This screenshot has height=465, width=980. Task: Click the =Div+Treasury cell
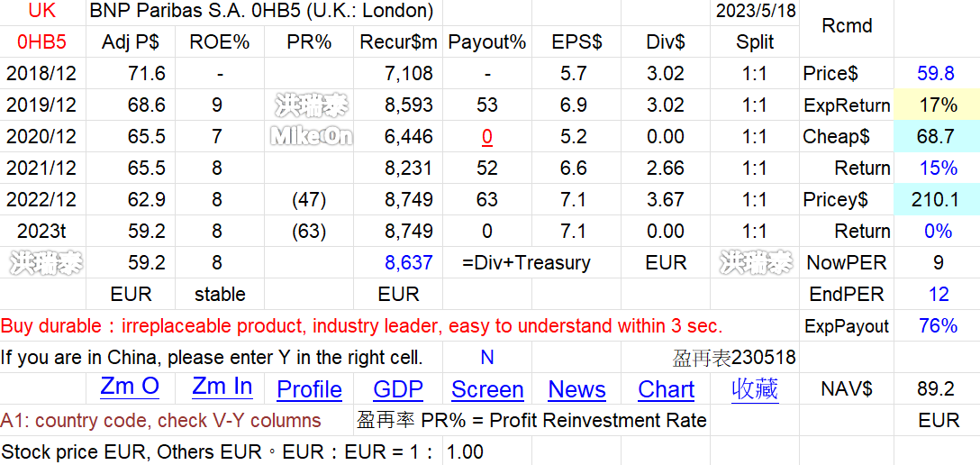tap(526, 262)
